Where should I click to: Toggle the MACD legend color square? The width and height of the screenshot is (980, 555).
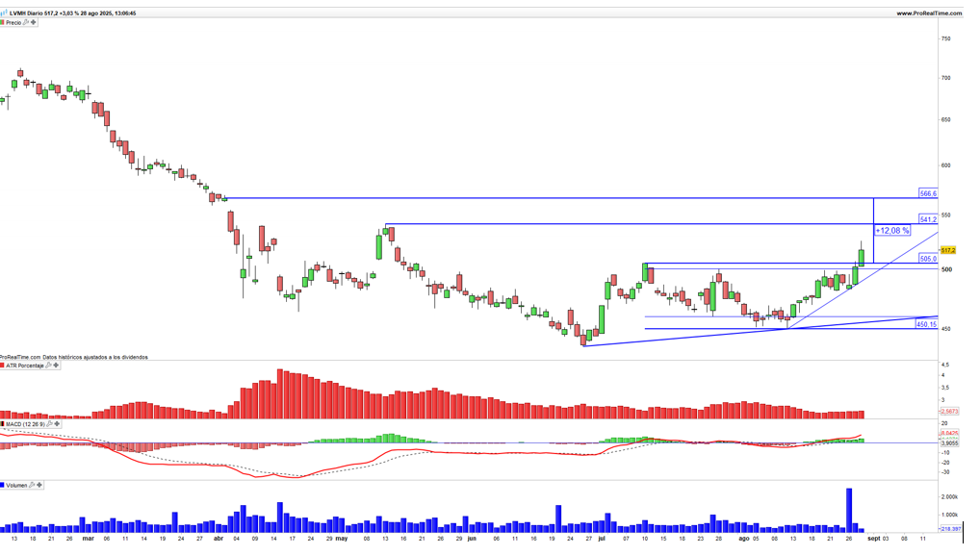tap(3, 424)
